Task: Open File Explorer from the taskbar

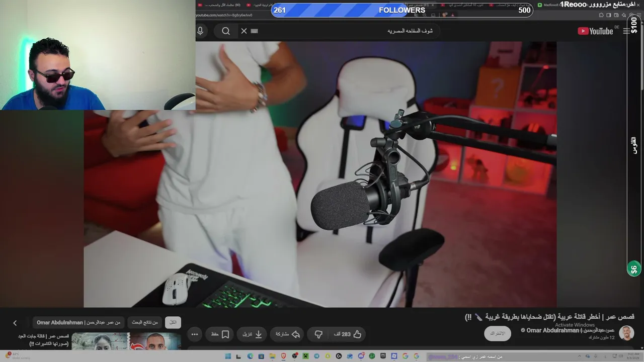Action: pyautogui.click(x=272, y=356)
